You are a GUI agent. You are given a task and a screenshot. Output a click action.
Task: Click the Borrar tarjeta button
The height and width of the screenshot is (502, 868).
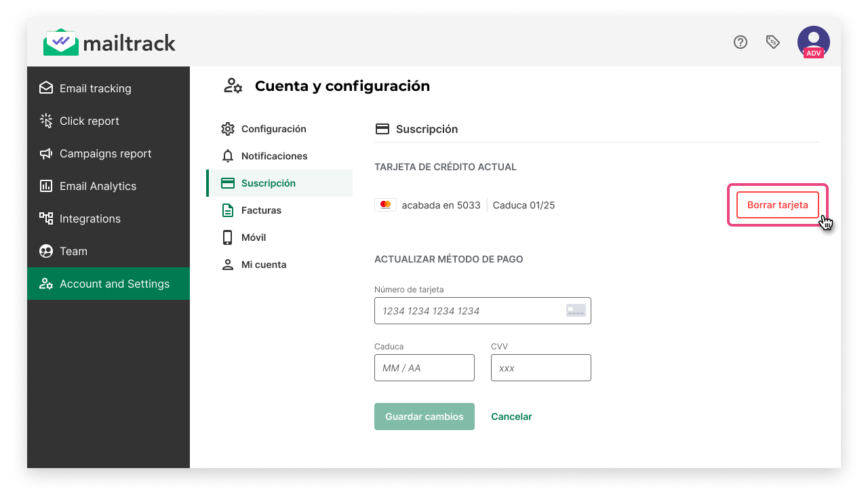coord(777,204)
